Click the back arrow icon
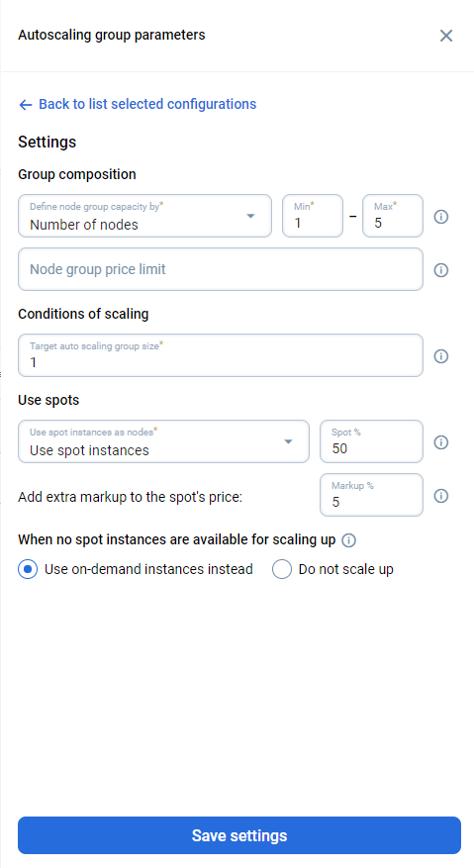The height and width of the screenshot is (868, 474). 26,105
